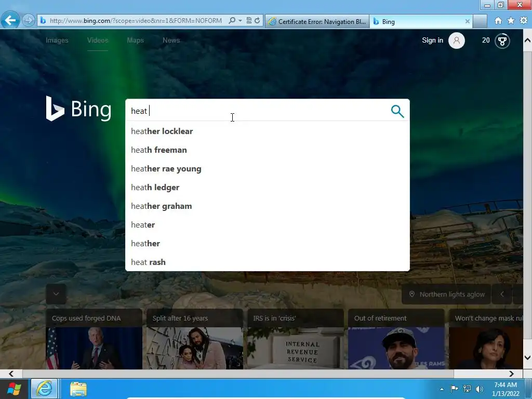Open the Rewards medal icon

coord(502,41)
